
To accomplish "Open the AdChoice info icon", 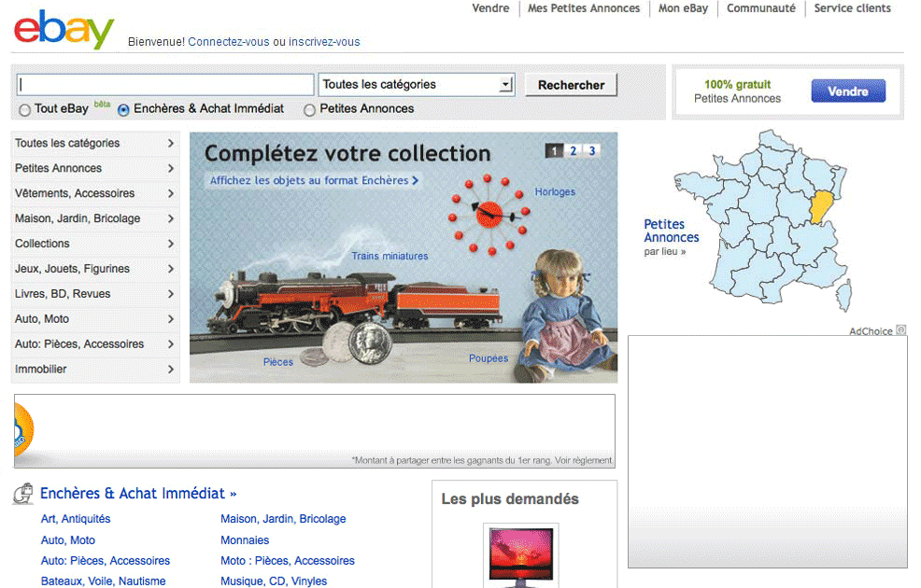I will click(901, 330).
